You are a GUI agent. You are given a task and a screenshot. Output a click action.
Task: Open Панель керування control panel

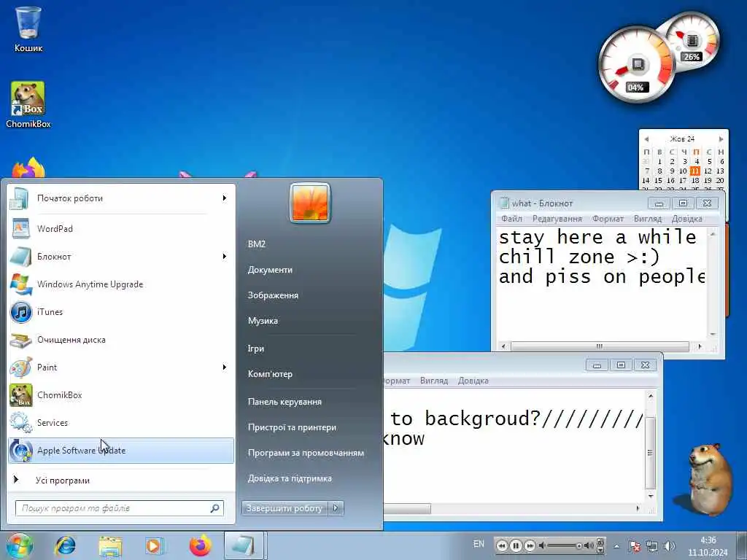pos(285,402)
